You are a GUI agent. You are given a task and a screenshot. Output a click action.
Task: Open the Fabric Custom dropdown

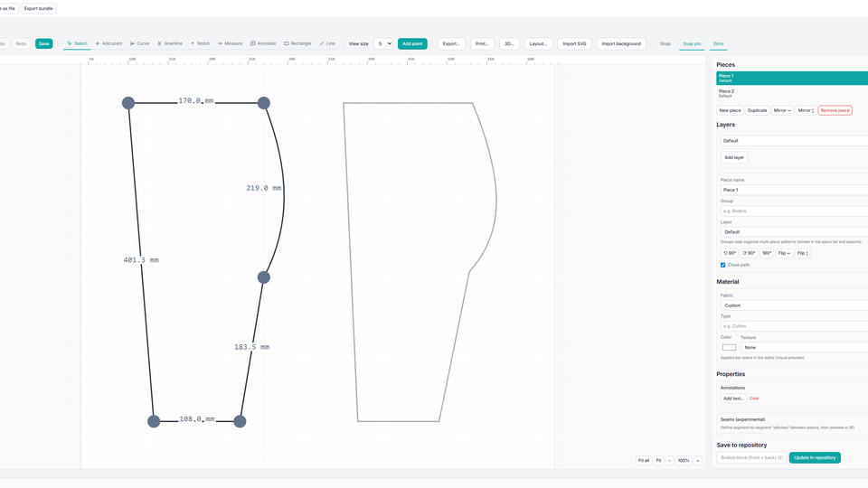pos(794,305)
